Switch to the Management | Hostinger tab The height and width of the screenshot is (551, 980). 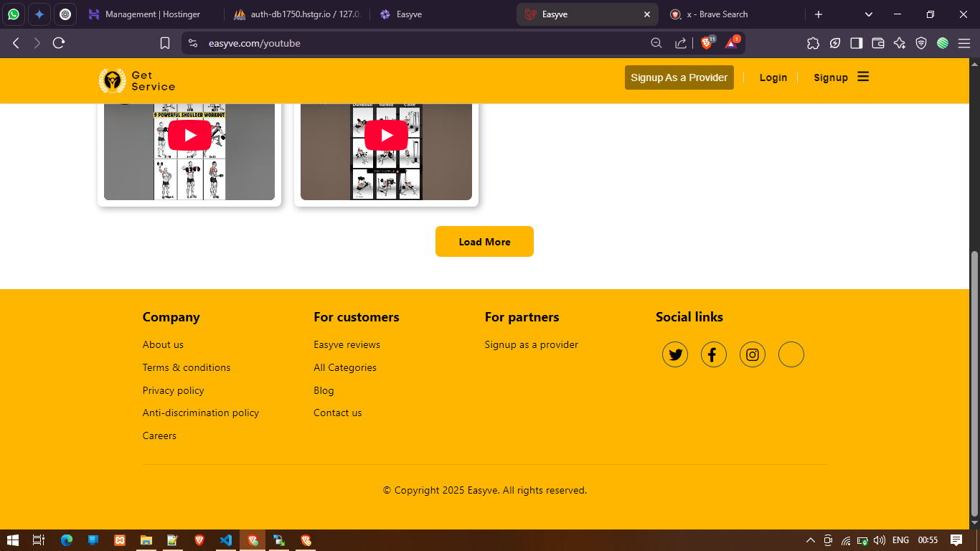(x=152, y=14)
